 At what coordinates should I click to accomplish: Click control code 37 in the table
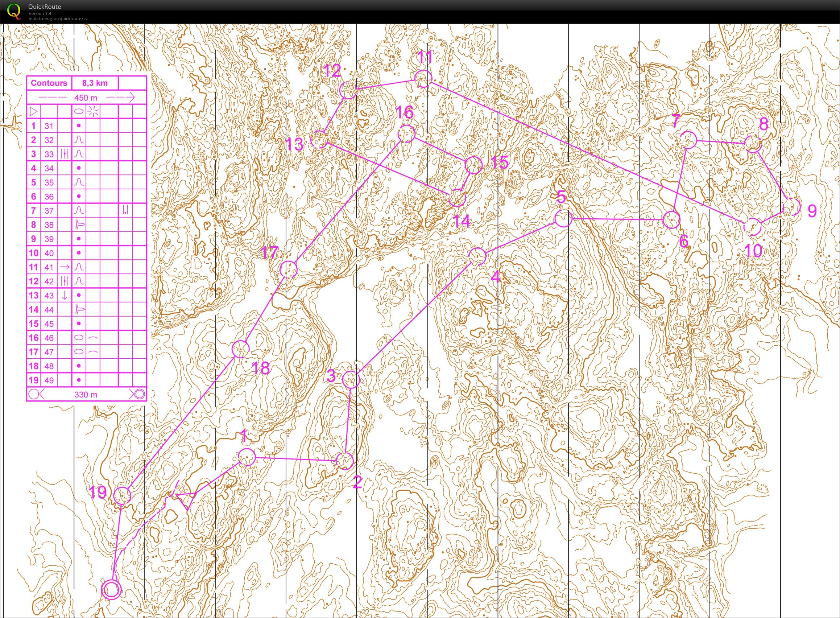(x=49, y=211)
